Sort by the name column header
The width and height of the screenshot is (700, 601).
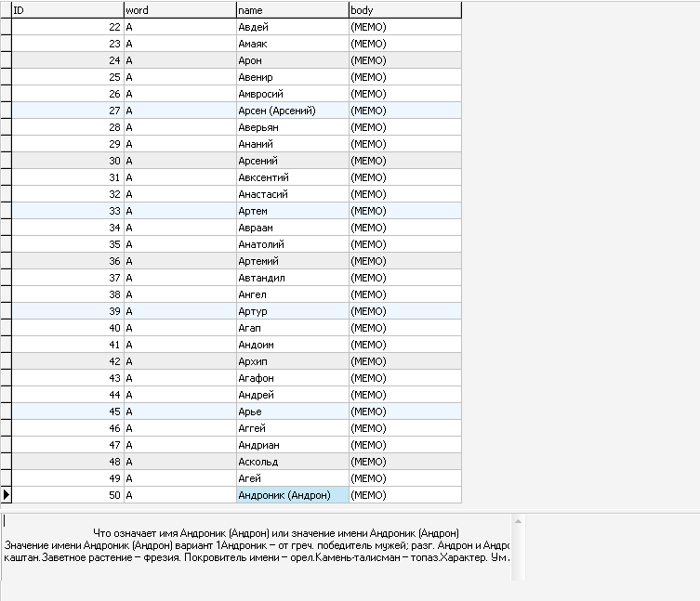[x=292, y=9]
